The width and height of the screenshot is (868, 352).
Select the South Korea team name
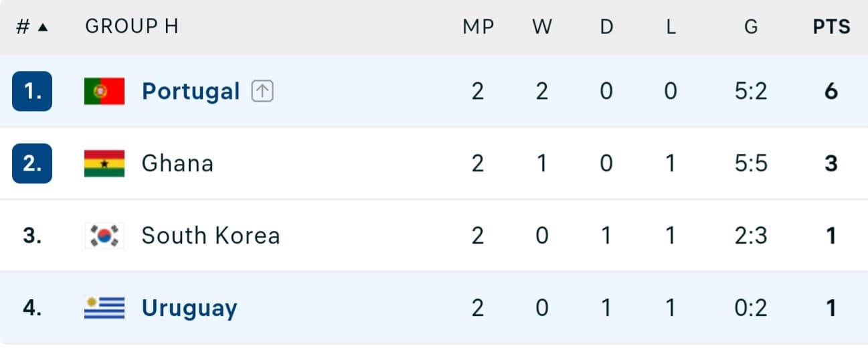coord(211,236)
